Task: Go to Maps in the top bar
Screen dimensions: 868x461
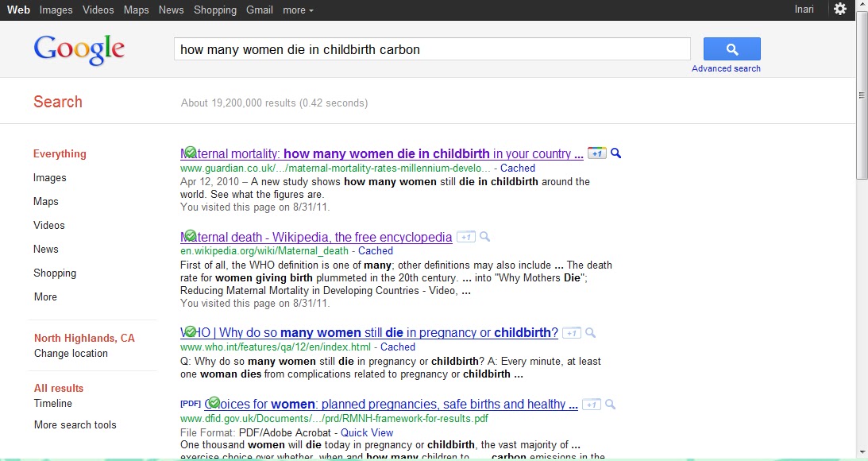Action: coord(136,10)
